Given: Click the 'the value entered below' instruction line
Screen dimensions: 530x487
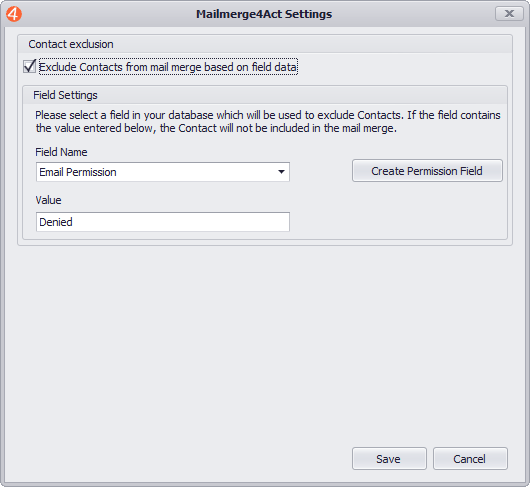Looking at the screenshot, I should coord(216,128).
